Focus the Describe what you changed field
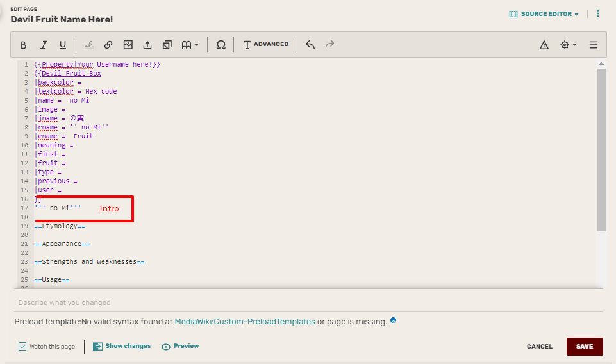Image resolution: width=616 pixels, height=364 pixels. (x=309, y=302)
